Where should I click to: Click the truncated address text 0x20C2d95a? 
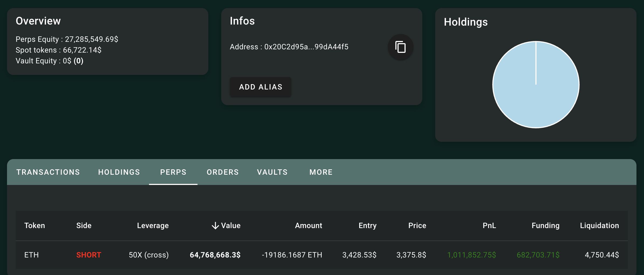(306, 47)
